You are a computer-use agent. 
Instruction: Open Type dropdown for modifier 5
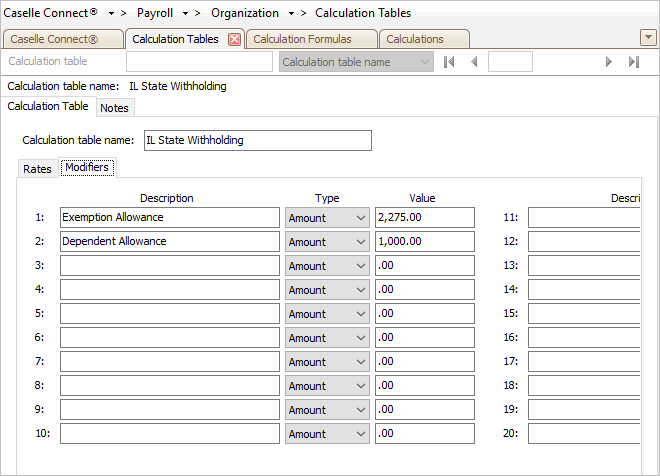(x=327, y=314)
